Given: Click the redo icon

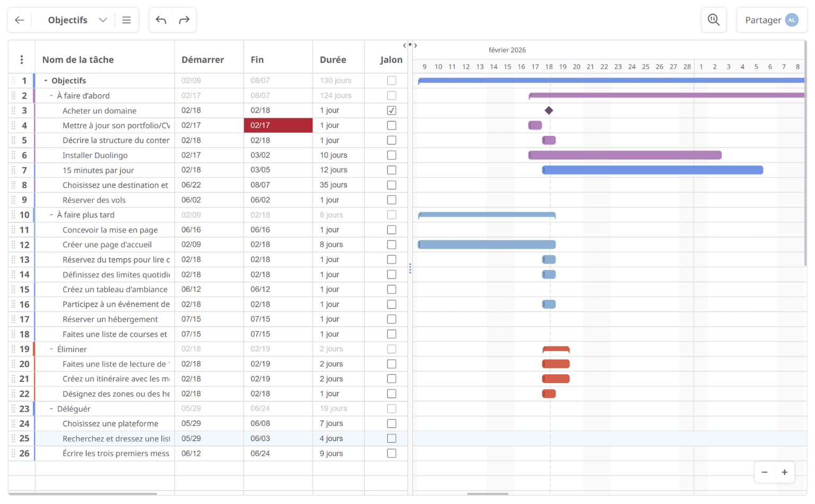Looking at the screenshot, I should point(184,20).
